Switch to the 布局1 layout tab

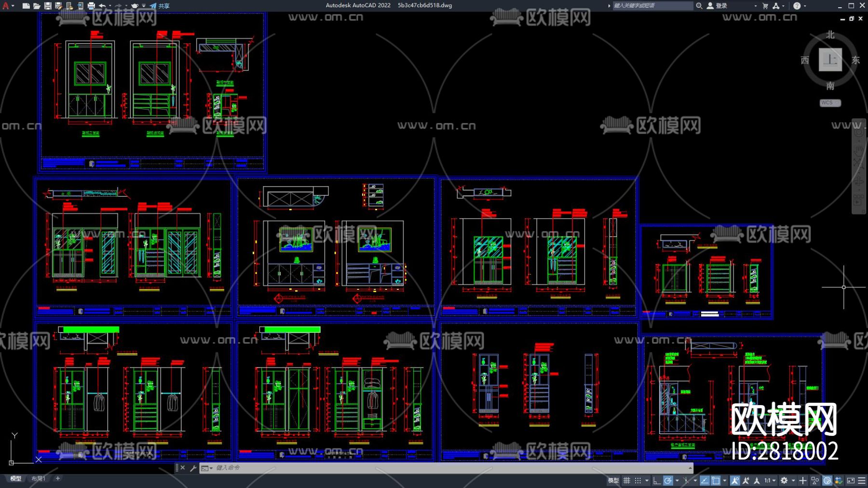coord(38,479)
